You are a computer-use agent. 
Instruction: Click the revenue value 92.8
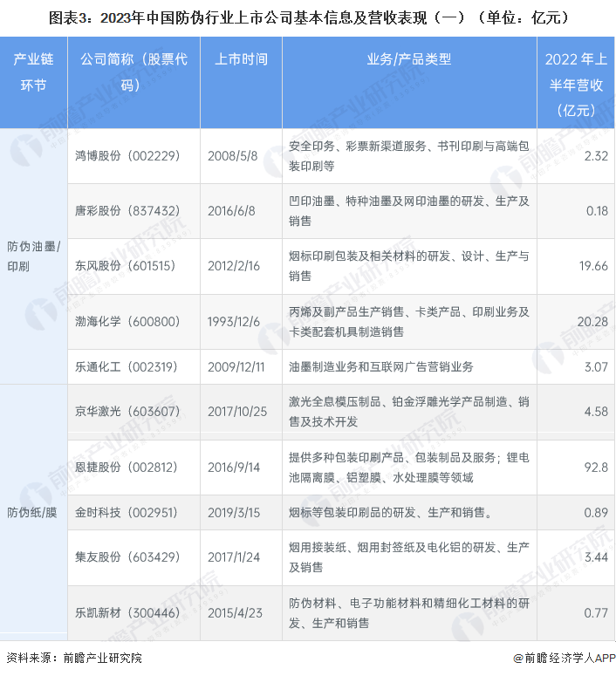click(596, 467)
